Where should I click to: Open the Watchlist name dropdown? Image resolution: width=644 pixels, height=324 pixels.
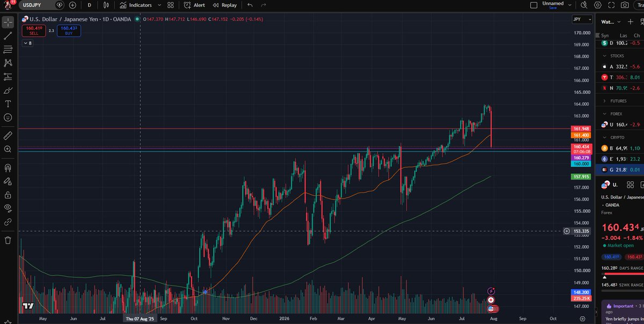point(610,22)
